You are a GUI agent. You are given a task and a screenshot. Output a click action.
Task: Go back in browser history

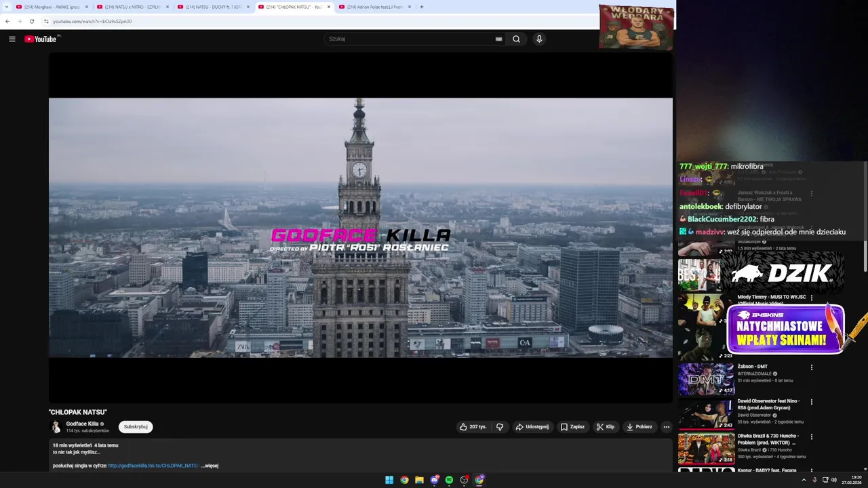coord(7,21)
